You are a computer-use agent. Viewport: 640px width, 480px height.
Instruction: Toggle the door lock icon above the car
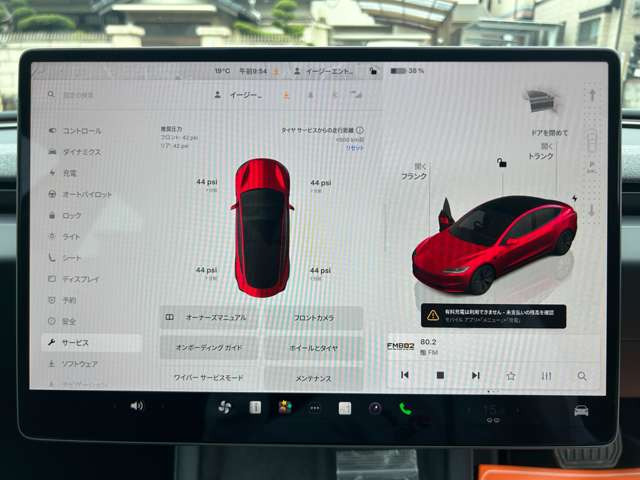tap(502, 162)
